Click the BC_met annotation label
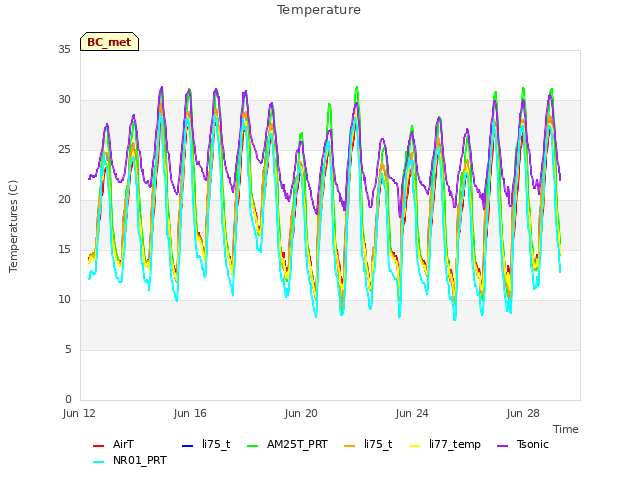The image size is (640, 480). pos(109,42)
